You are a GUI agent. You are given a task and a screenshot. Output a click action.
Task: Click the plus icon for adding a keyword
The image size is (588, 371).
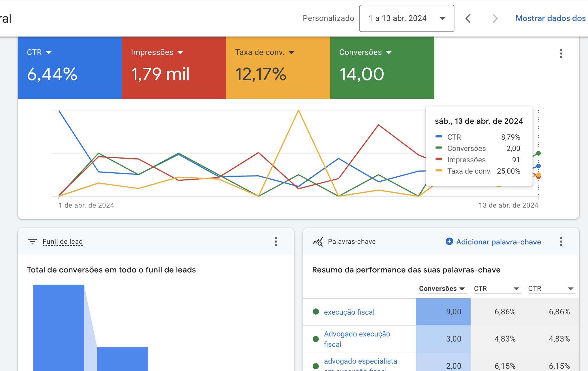pos(449,241)
